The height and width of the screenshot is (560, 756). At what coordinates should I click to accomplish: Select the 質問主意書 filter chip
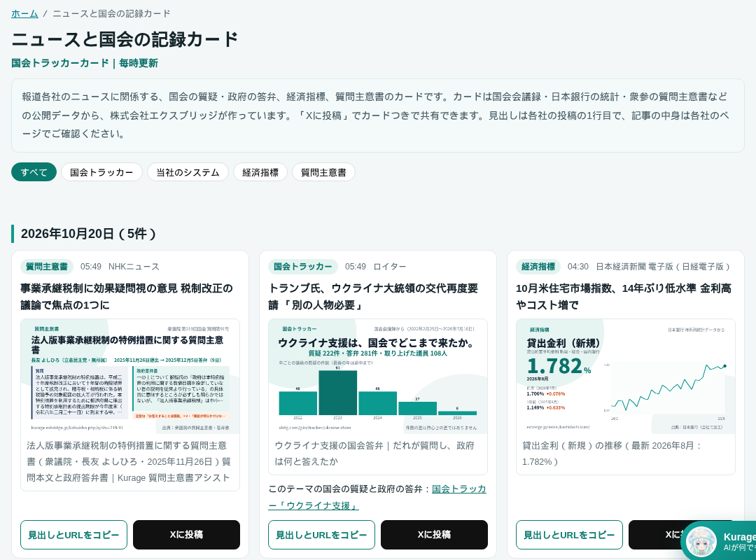(323, 172)
